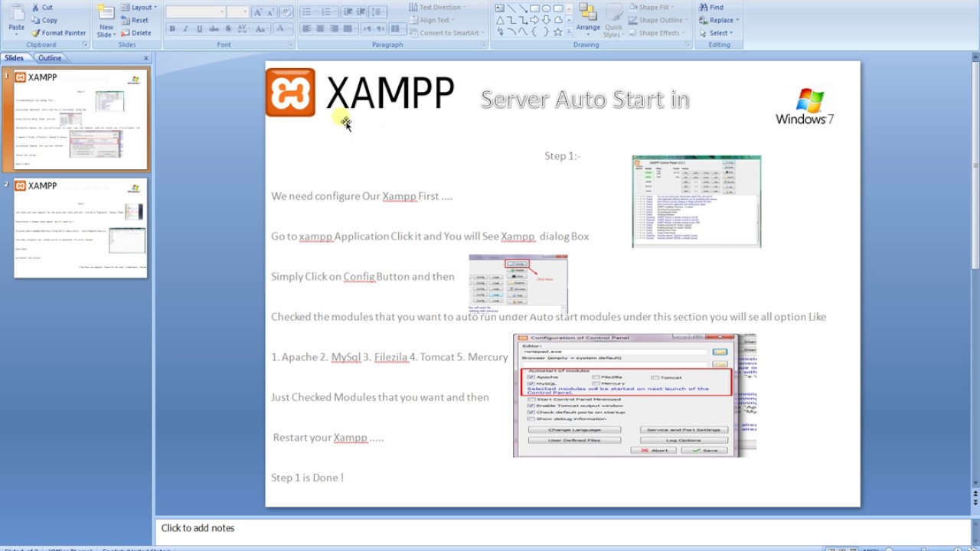This screenshot has height=551, width=980.
Task: Insert a New Slide via its icon
Action: (x=106, y=11)
